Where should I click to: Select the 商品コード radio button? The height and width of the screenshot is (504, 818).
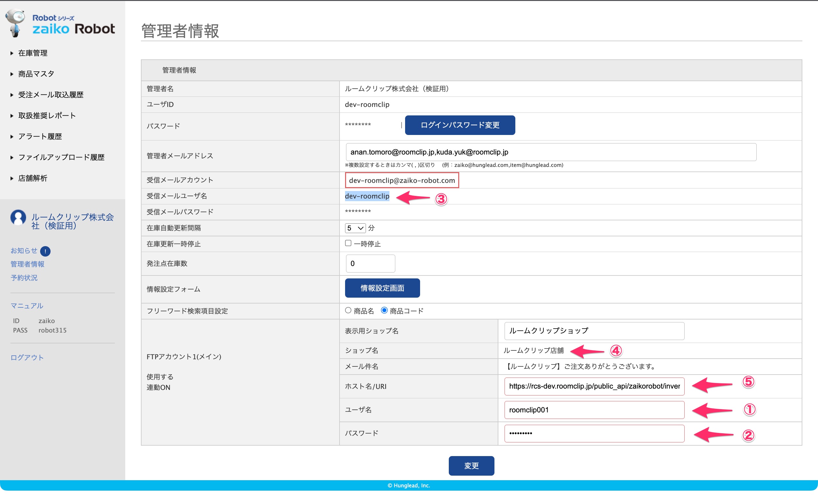[384, 310]
